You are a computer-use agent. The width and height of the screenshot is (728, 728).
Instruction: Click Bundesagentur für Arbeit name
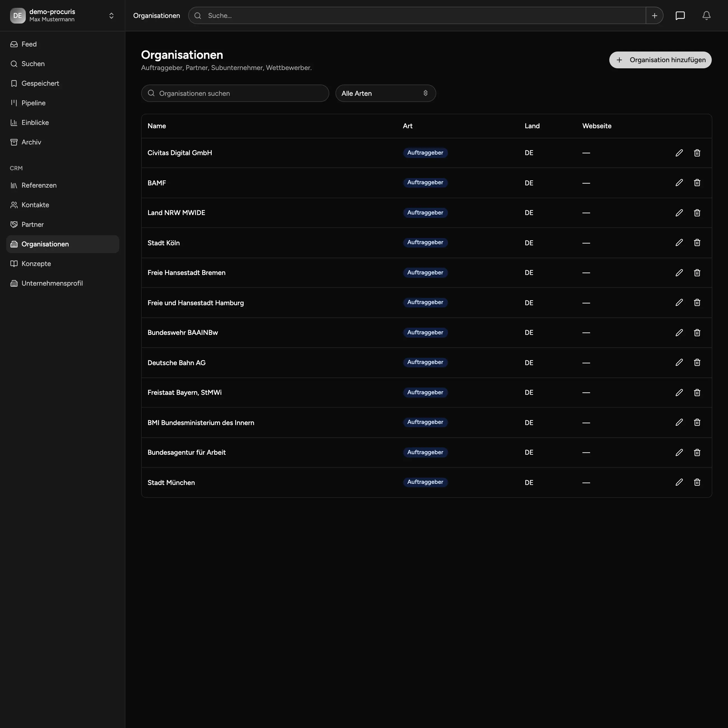point(186,452)
